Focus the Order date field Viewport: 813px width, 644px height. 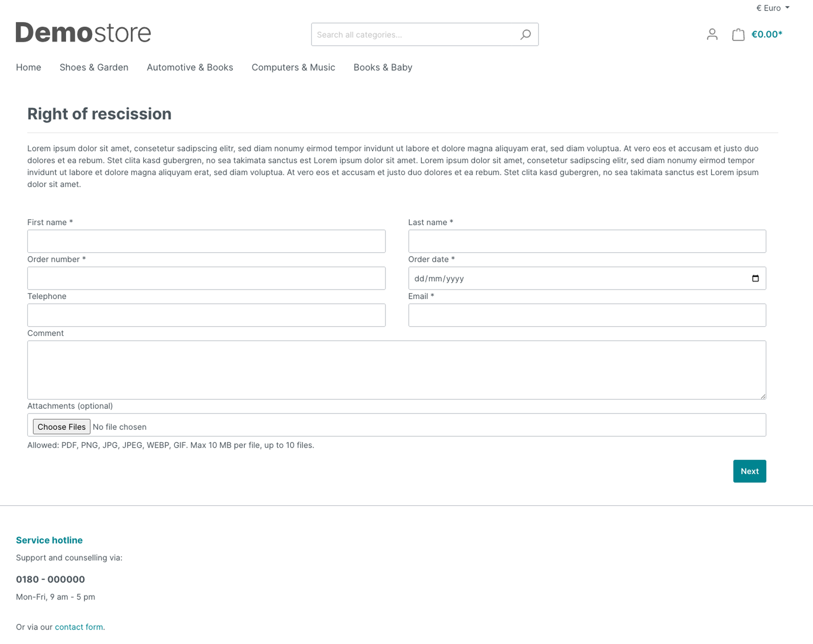587,278
